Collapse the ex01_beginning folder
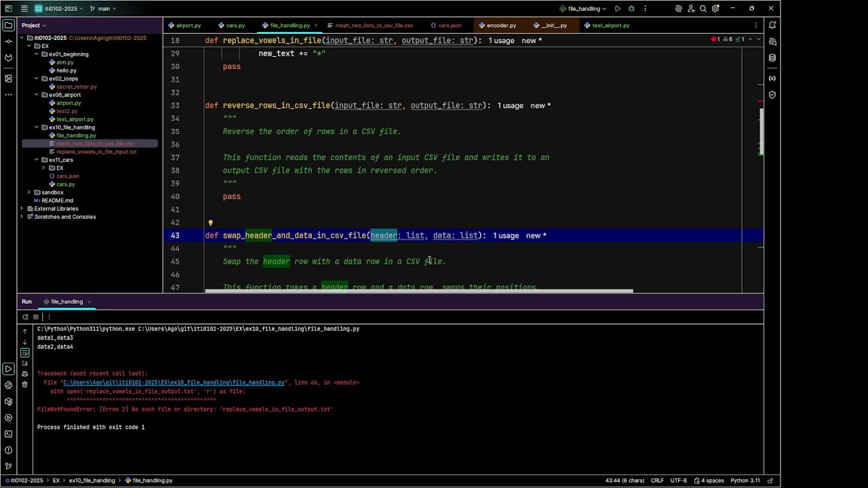 point(37,54)
